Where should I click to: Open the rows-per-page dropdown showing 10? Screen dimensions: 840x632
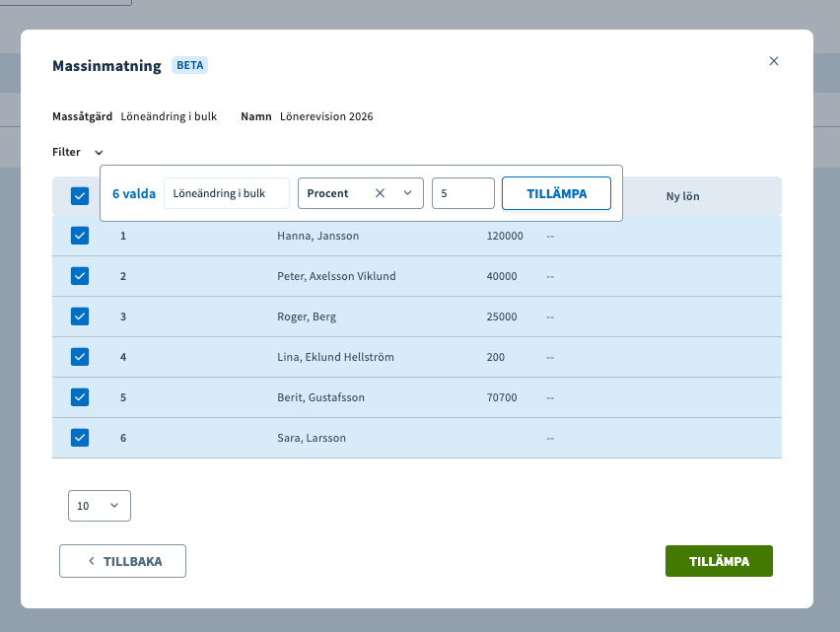pyautogui.click(x=100, y=506)
